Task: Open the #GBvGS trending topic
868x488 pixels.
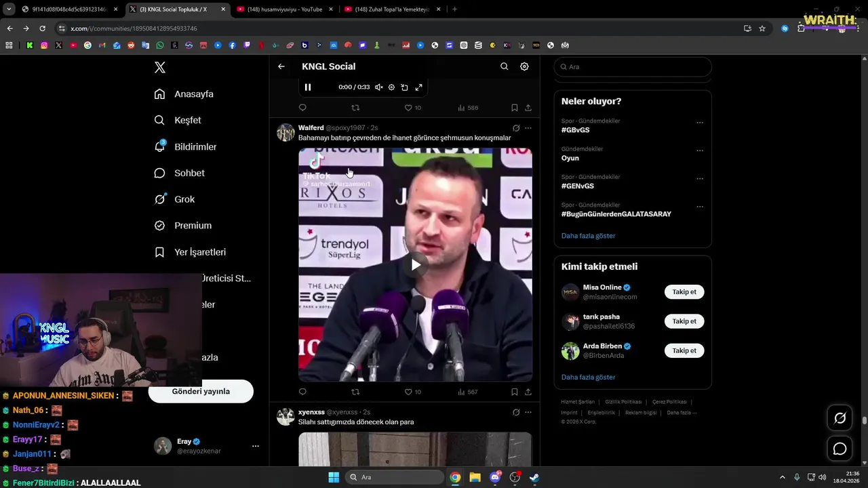Action: click(x=575, y=130)
